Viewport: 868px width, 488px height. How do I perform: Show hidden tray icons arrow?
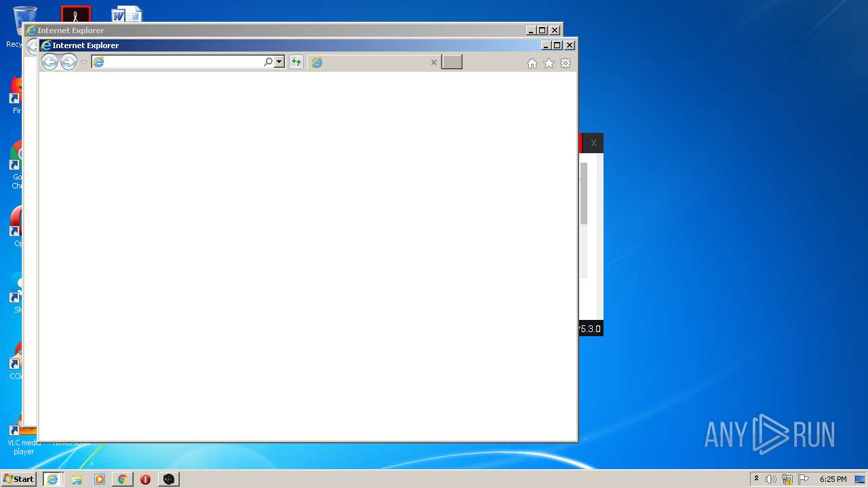[x=756, y=479]
